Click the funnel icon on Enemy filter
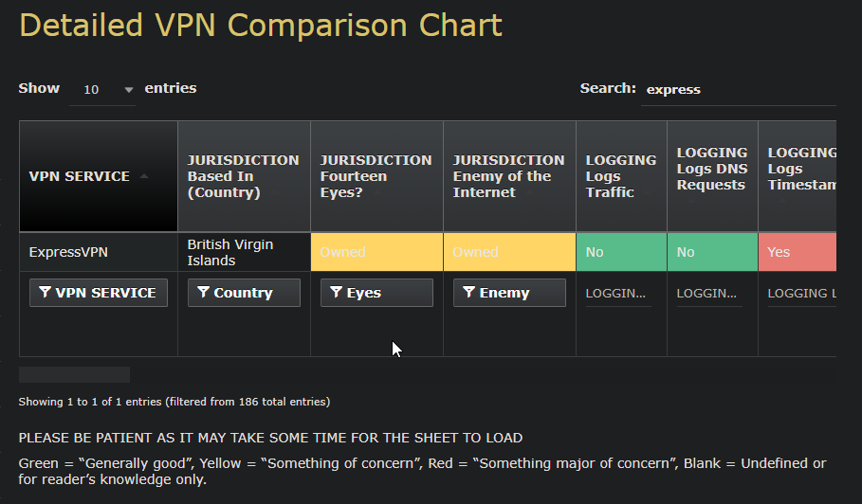Image resolution: width=862 pixels, height=504 pixels. (x=468, y=293)
